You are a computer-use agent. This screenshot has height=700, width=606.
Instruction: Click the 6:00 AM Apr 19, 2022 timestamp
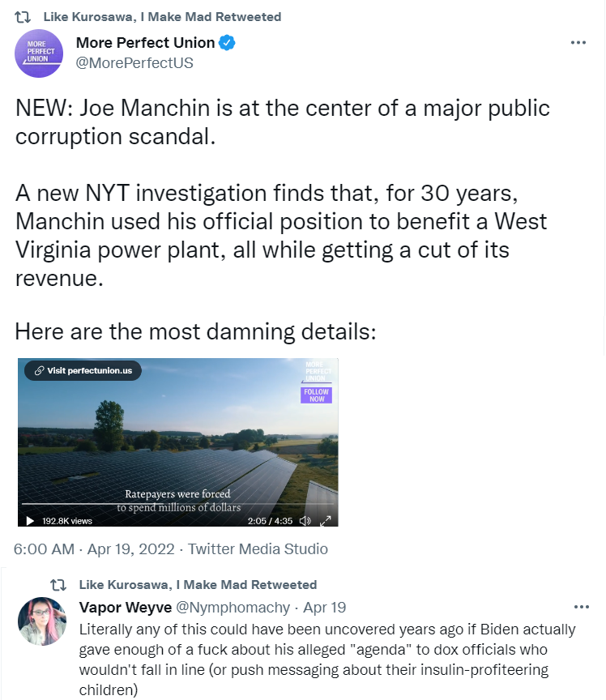pos(94,548)
